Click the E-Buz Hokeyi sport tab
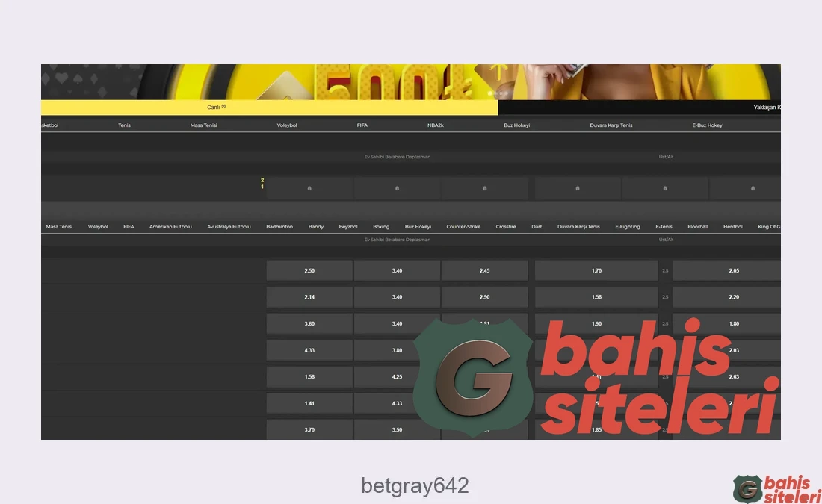Screen dimensions: 822x504 click(708, 125)
